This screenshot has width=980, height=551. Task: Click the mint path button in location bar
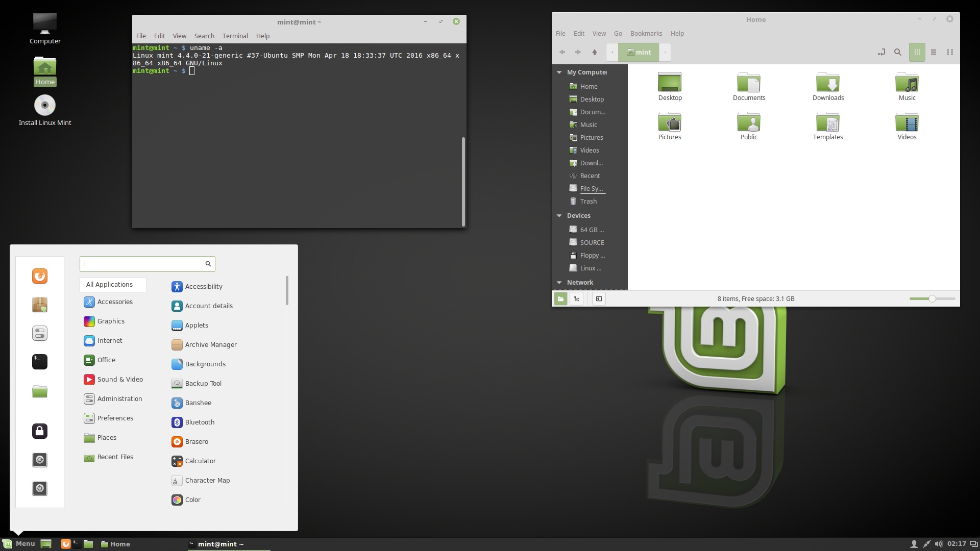click(639, 52)
